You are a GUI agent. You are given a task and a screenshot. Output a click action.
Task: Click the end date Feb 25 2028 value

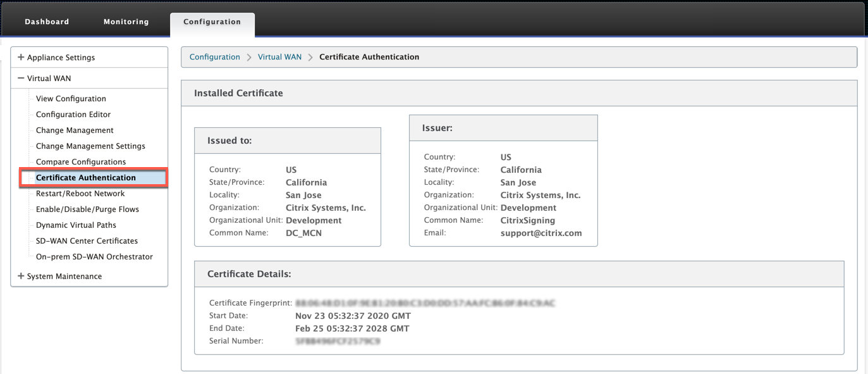click(x=352, y=328)
